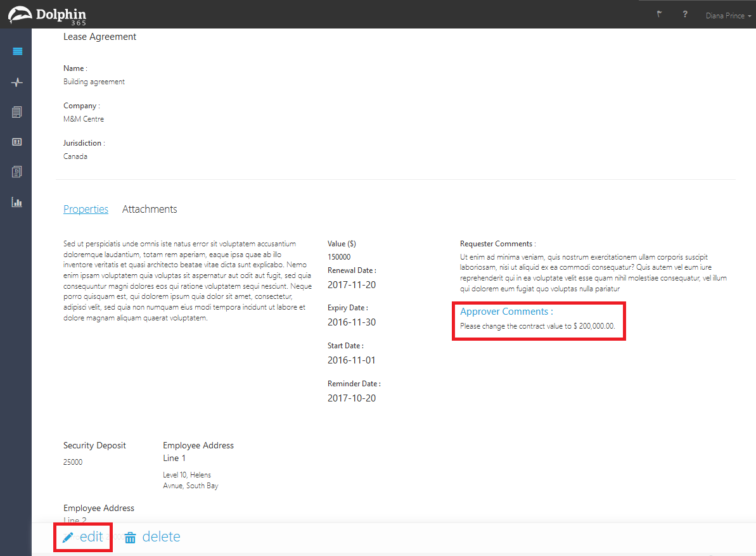
Task: Click the Renewal Date label
Action: tap(352, 271)
